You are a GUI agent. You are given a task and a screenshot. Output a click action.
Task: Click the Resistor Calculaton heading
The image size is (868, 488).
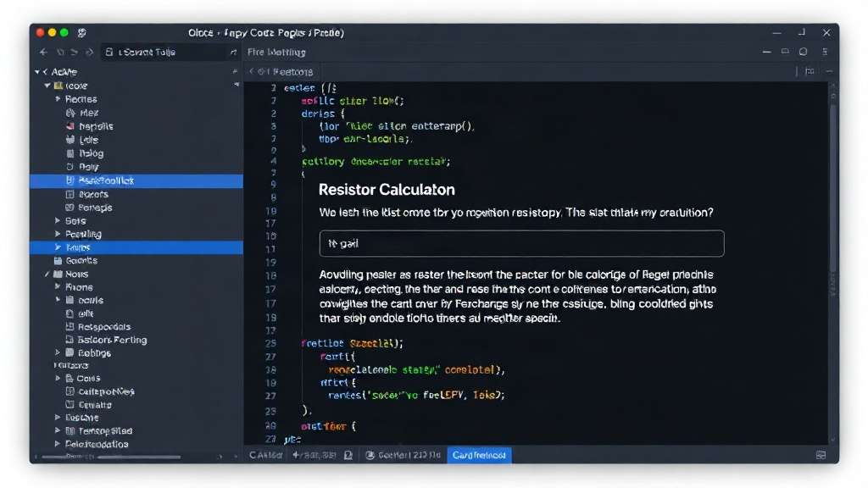[x=387, y=190]
